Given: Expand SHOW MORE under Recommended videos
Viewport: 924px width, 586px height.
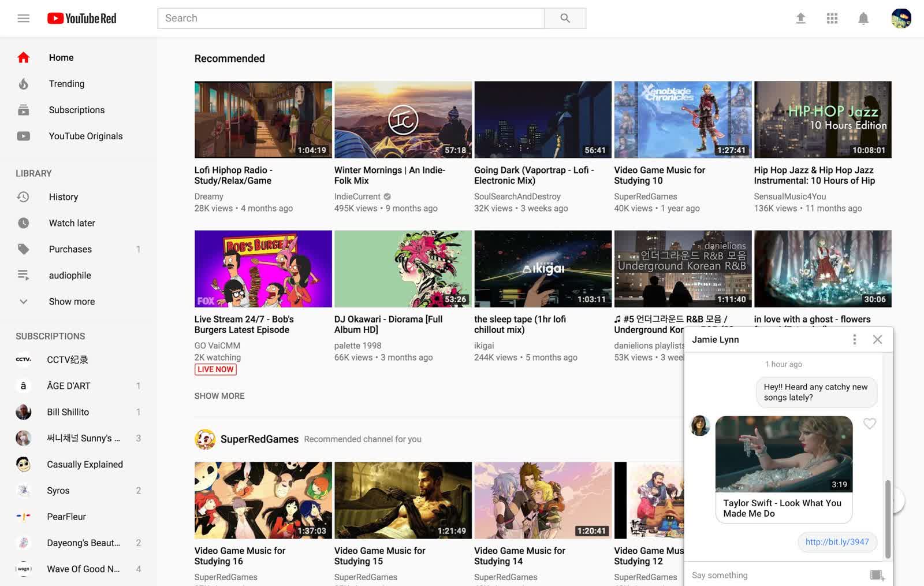Looking at the screenshot, I should coord(219,396).
